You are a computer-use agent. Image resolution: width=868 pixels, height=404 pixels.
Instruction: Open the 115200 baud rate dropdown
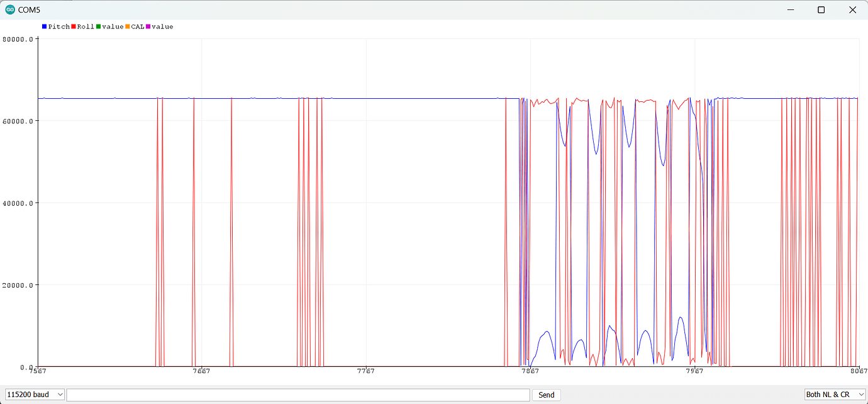(35, 394)
